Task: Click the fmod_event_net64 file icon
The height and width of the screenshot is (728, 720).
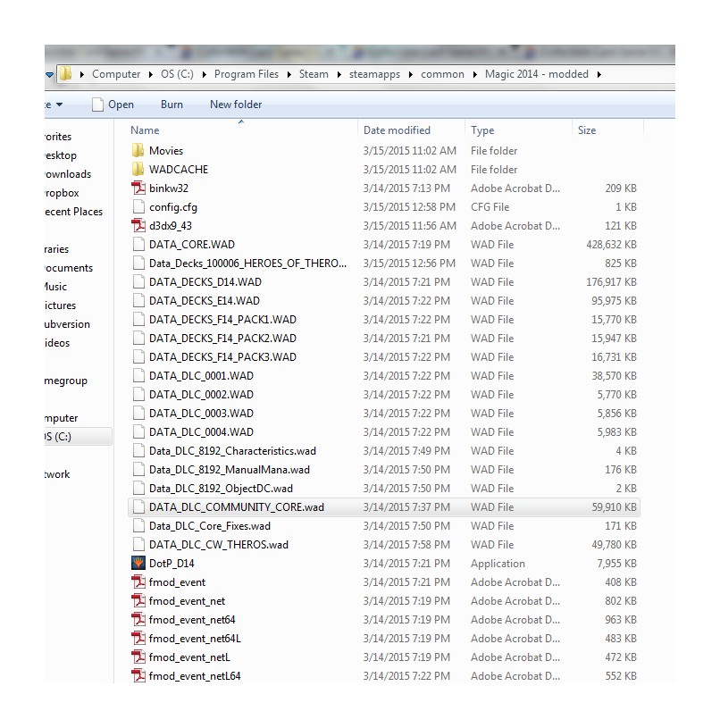Action: [x=138, y=620]
